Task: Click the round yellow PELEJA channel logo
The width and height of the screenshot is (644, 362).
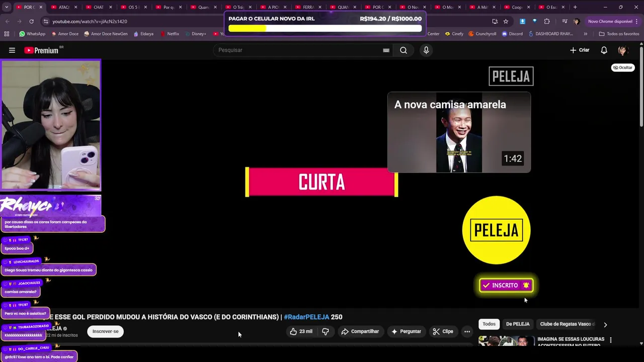Action: [x=496, y=230]
